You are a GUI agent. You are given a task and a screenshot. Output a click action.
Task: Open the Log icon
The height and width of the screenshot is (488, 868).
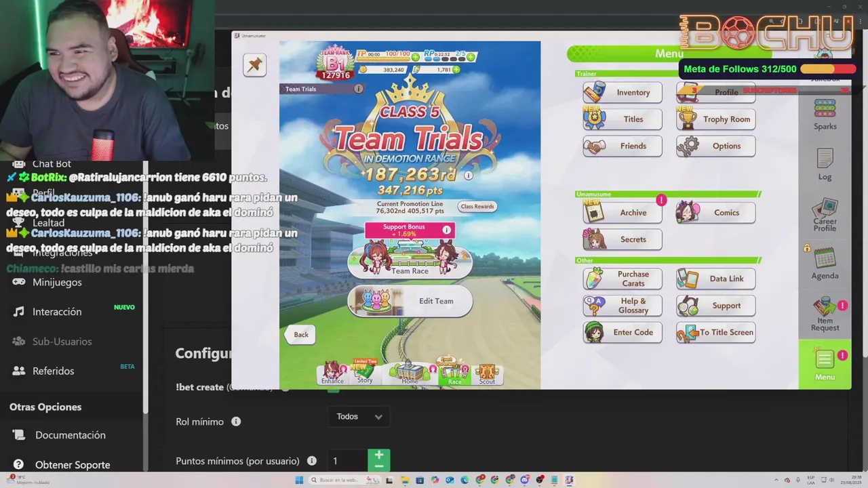825,165
